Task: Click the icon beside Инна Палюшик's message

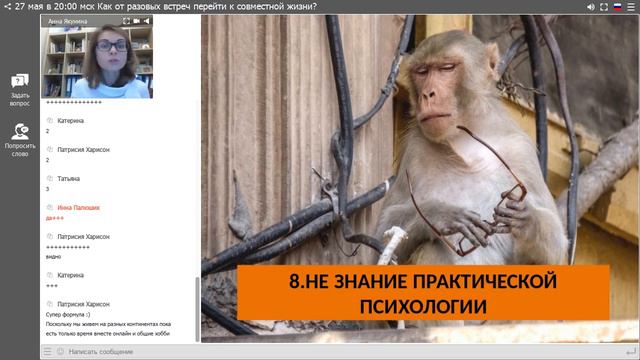Action: (x=50, y=207)
